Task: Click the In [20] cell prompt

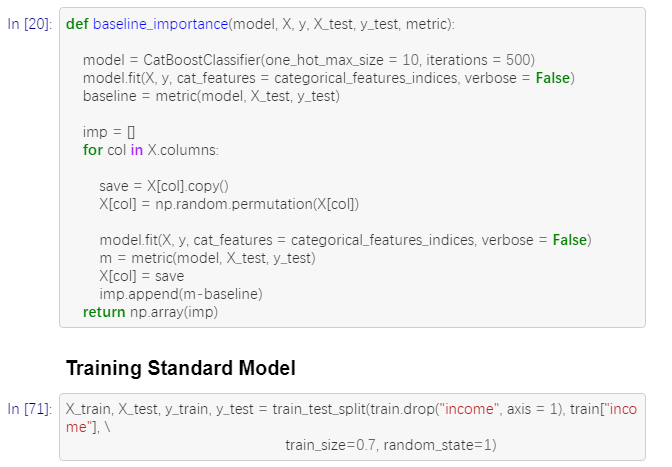Action: pyautogui.click(x=29, y=23)
